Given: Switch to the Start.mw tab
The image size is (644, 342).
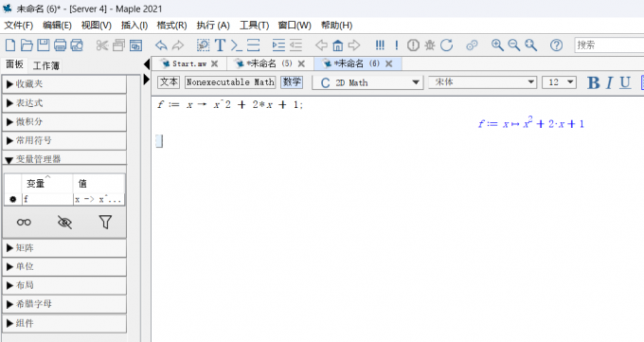Looking at the screenshot, I should (x=188, y=63).
